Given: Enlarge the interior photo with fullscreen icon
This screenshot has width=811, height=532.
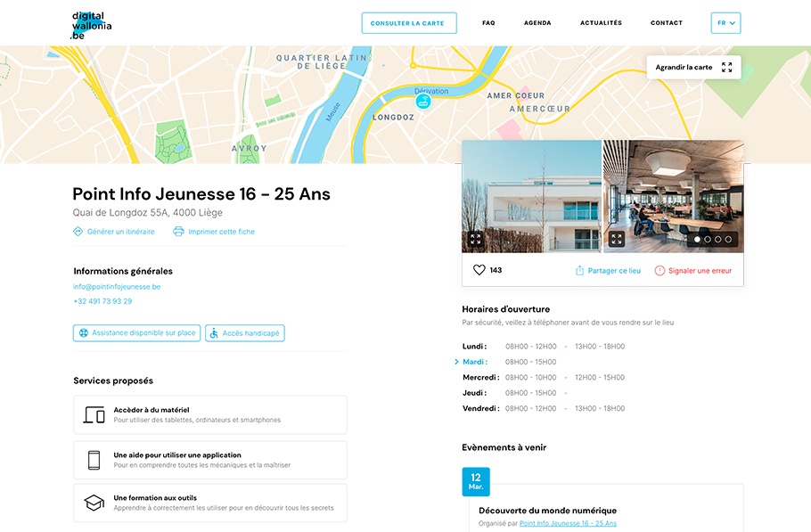Looking at the screenshot, I should coord(617,239).
